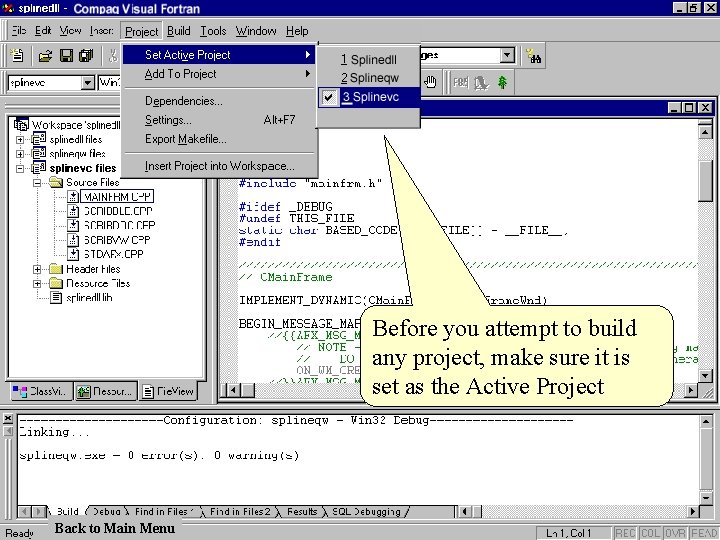Expand the splinedll files node
Screen dimensions: 720x540
(x=20, y=140)
